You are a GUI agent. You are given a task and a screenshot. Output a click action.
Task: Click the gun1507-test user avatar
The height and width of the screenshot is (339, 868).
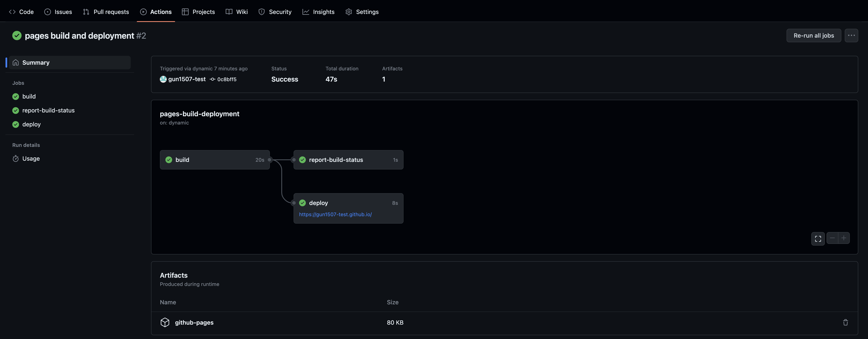pyautogui.click(x=163, y=79)
